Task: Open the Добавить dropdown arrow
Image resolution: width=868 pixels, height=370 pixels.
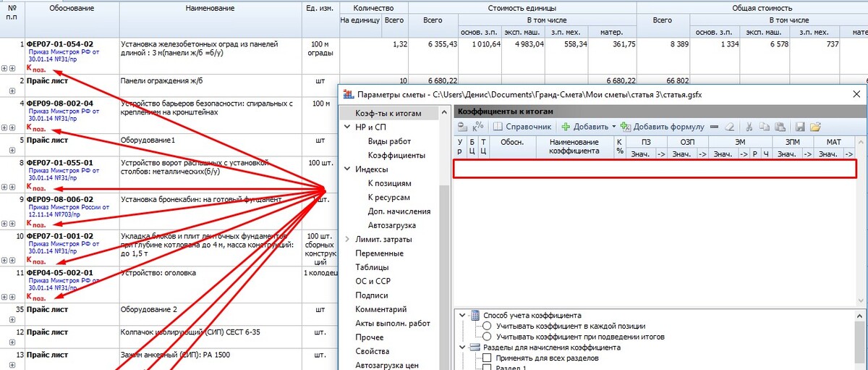Action: pyautogui.click(x=613, y=127)
